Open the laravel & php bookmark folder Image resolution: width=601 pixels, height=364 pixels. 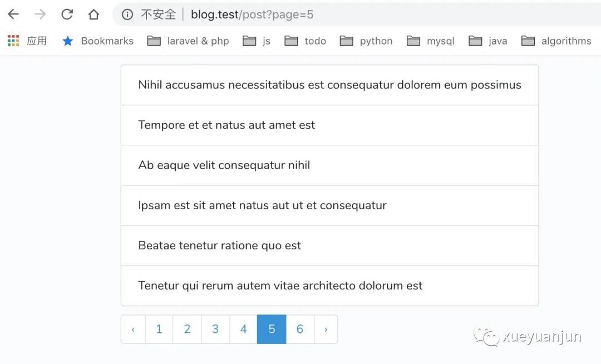coord(188,41)
